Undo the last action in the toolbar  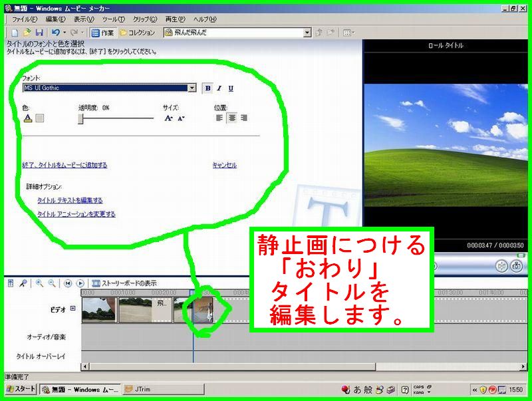click(56, 33)
